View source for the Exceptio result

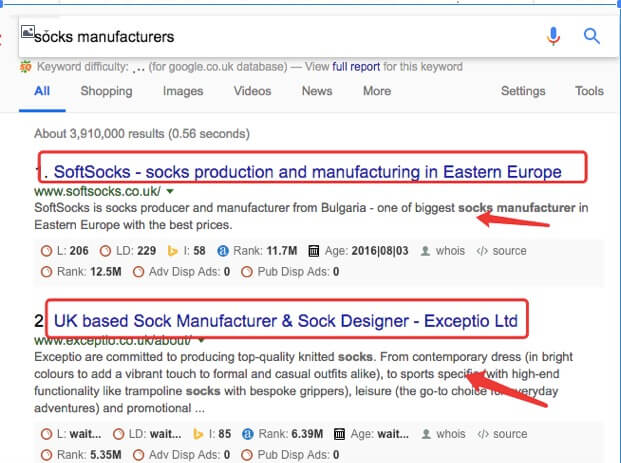click(502, 434)
